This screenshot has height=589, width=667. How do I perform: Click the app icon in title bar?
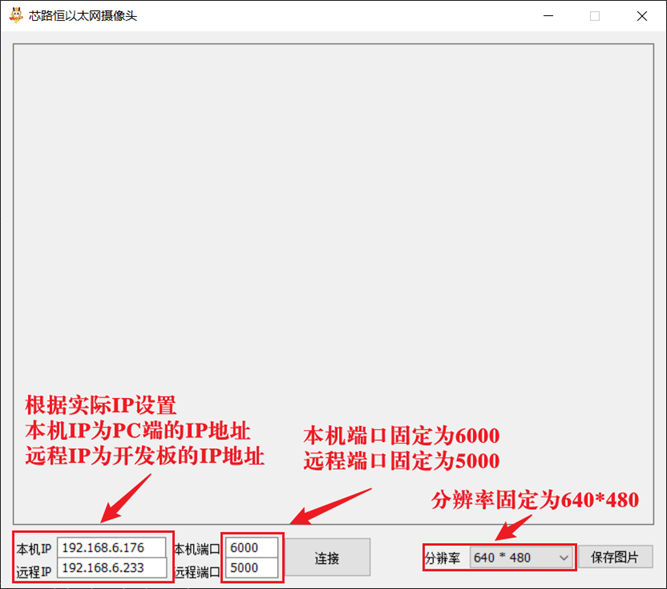click(x=15, y=15)
